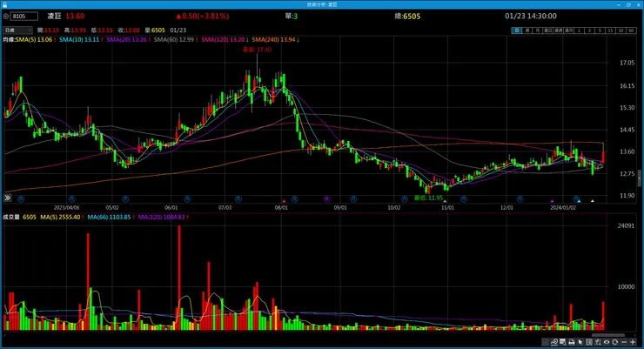Click the 17.40 high price annotation
Image resolution: width=644 pixels, height=349 pixels.
tap(257, 50)
